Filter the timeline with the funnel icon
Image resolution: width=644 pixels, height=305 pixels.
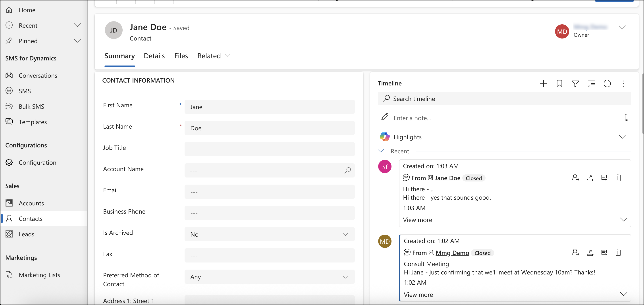coord(575,84)
